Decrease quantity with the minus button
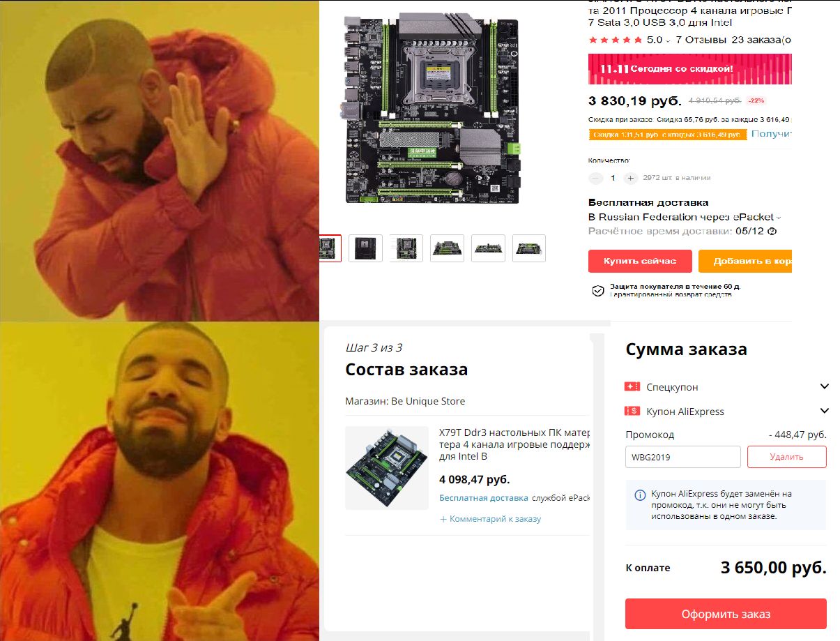 595,178
